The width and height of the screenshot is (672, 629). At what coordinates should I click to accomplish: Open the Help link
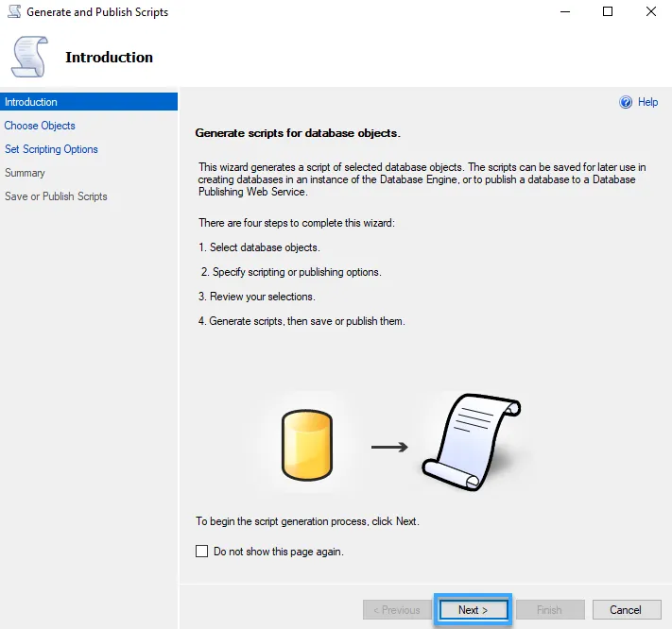(x=647, y=102)
